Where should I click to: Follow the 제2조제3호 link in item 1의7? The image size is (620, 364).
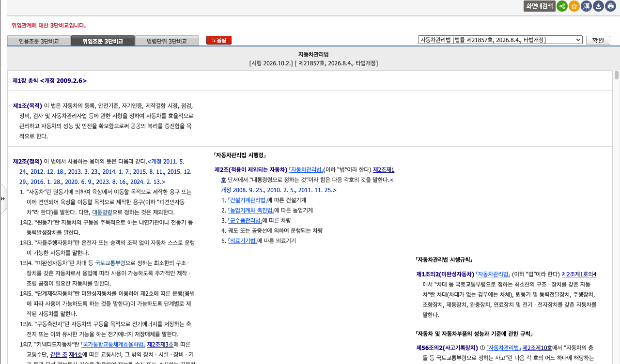pyautogui.click(x=160, y=344)
